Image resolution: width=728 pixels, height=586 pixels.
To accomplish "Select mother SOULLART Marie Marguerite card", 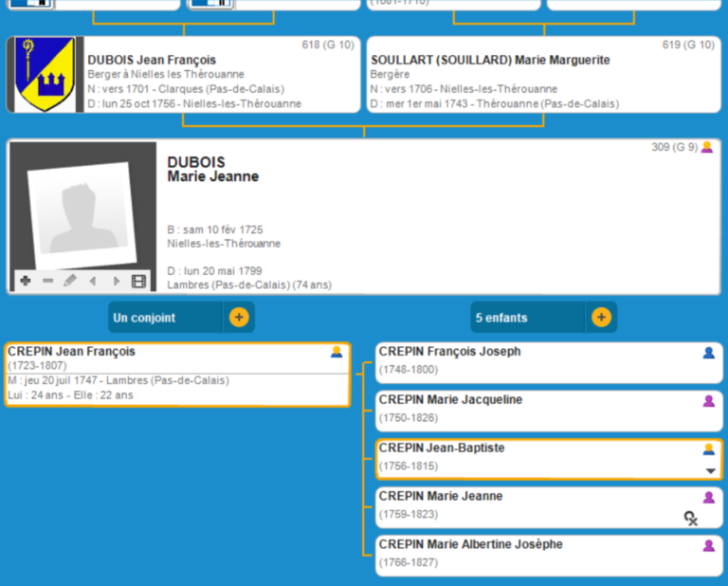I will [542, 75].
